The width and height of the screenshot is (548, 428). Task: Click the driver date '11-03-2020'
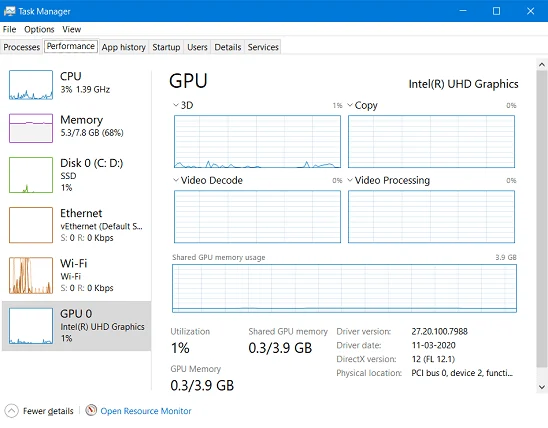(433, 345)
